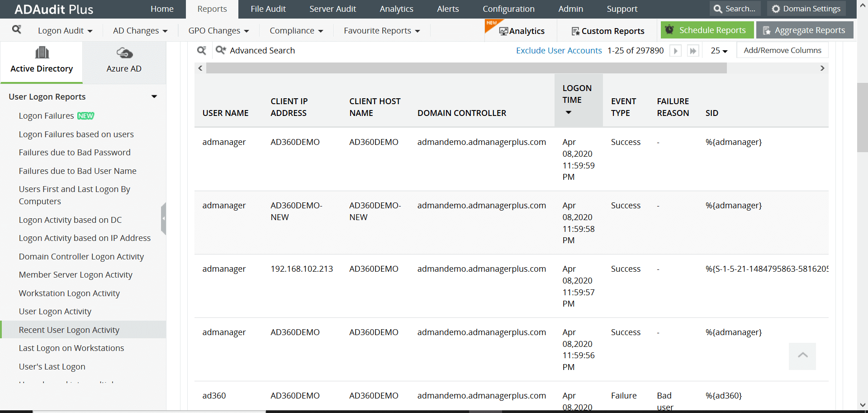Open Failures due to Bad User Name
Image resolution: width=868 pixels, height=413 pixels.
(78, 171)
